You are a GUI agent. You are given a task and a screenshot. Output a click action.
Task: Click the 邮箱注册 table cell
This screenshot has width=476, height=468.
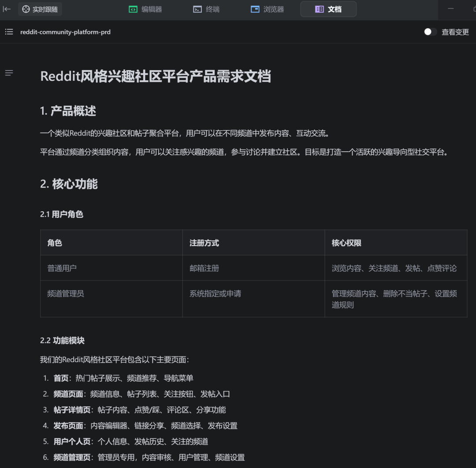tap(253, 268)
